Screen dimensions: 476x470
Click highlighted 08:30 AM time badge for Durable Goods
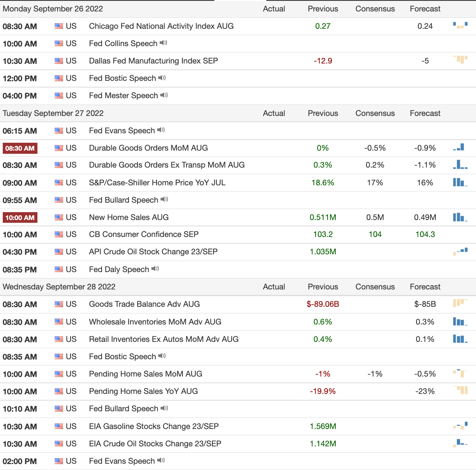20,148
